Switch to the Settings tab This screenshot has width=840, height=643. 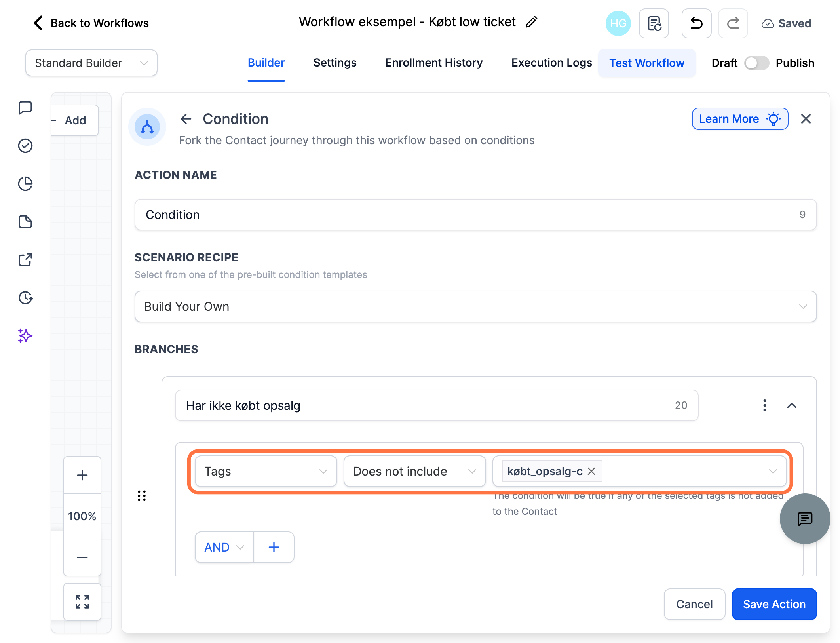[335, 63]
